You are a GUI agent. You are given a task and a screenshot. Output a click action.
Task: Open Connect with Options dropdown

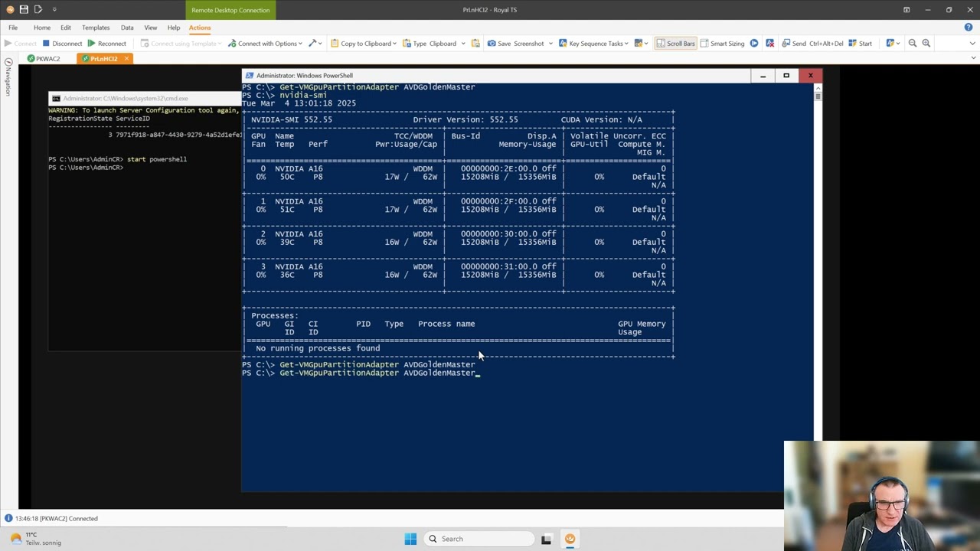(x=265, y=44)
